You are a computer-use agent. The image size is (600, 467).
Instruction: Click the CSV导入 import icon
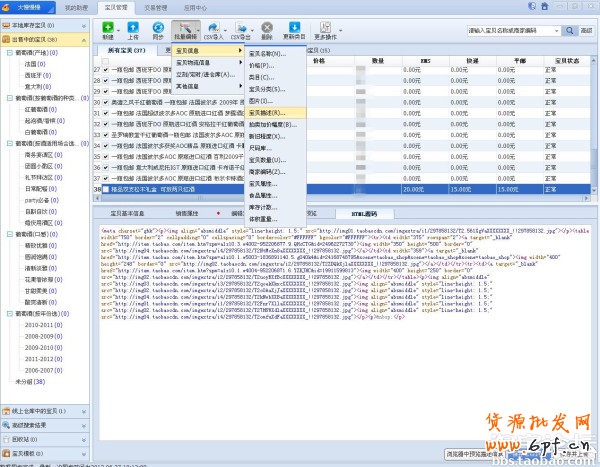pos(214,28)
